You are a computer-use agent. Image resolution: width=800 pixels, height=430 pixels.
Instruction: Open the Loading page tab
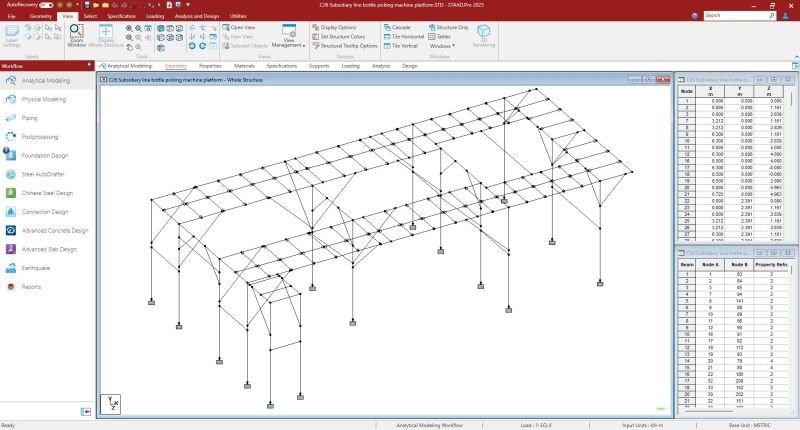tap(351, 66)
